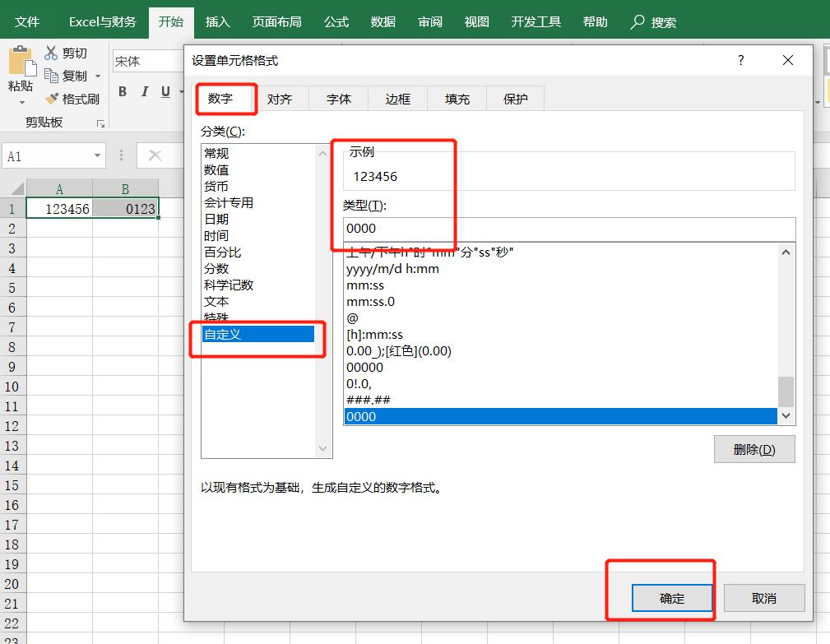Switch to the 边框 tab in dialog
The height and width of the screenshot is (644, 830).
pos(397,98)
